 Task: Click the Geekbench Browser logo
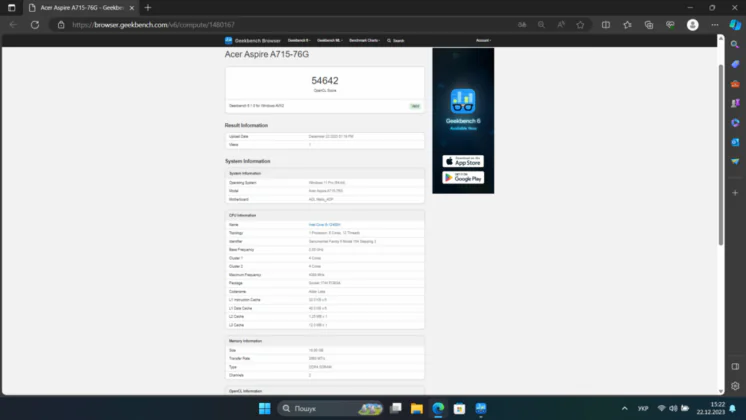coord(253,40)
